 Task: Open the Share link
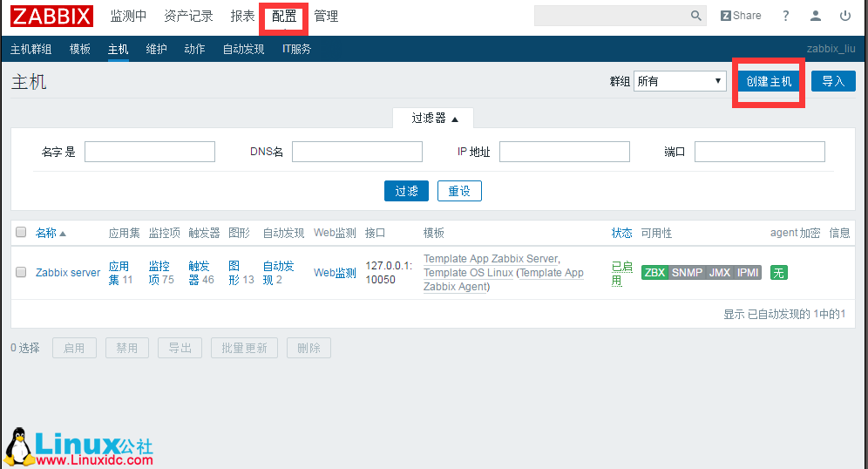741,16
